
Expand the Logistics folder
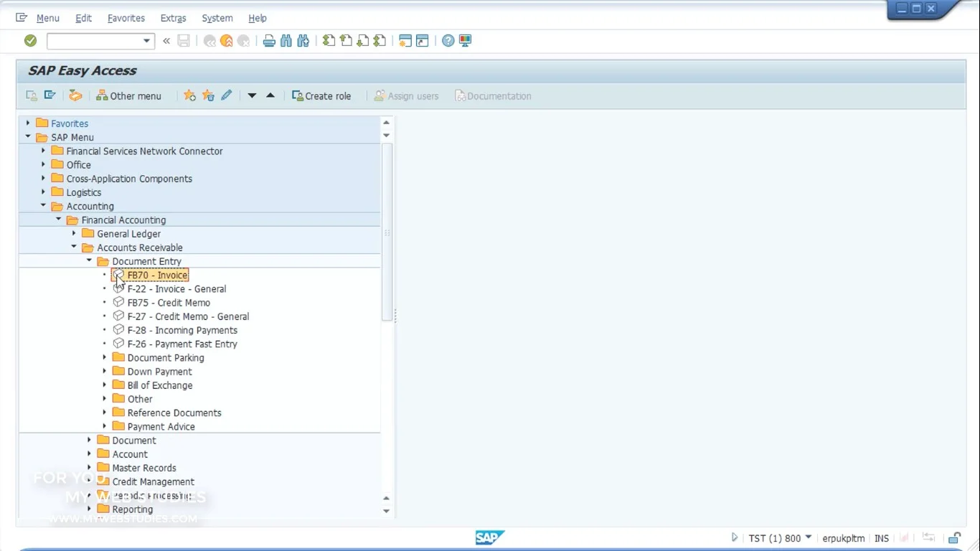click(x=43, y=192)
